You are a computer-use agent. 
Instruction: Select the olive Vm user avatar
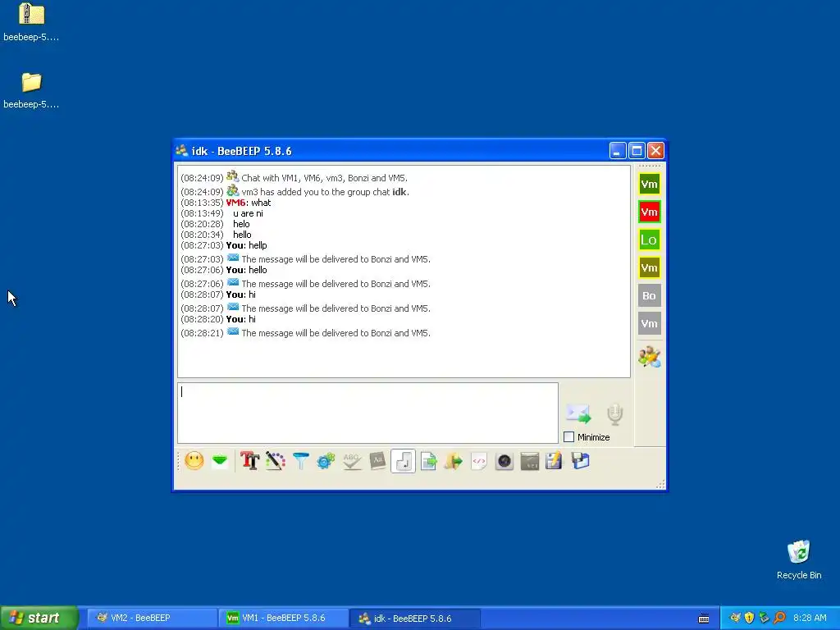[x=650, y=268]
